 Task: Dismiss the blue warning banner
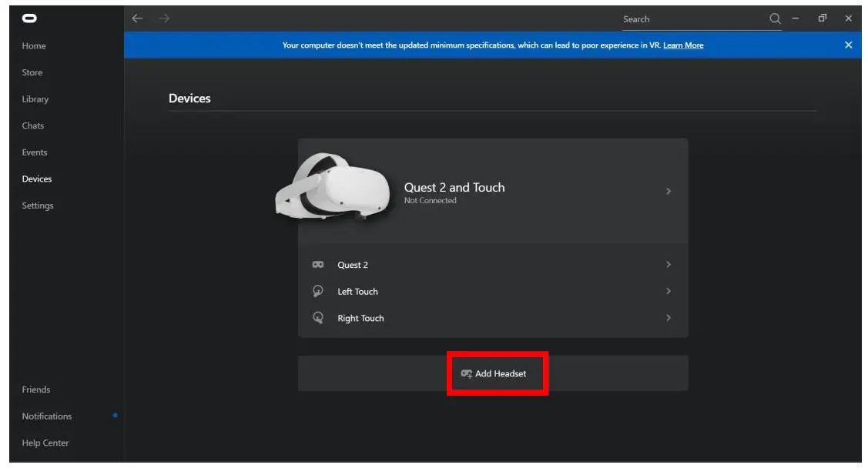pos(848,45)
